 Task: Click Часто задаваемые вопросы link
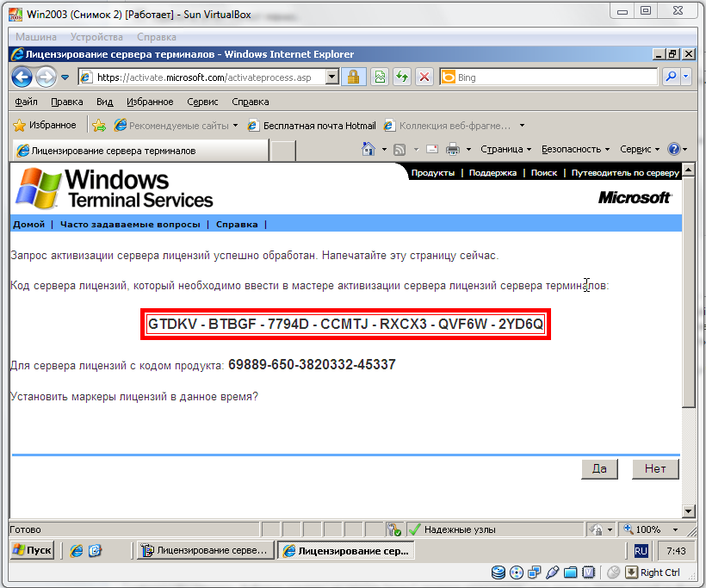click(x=130, y=224)
